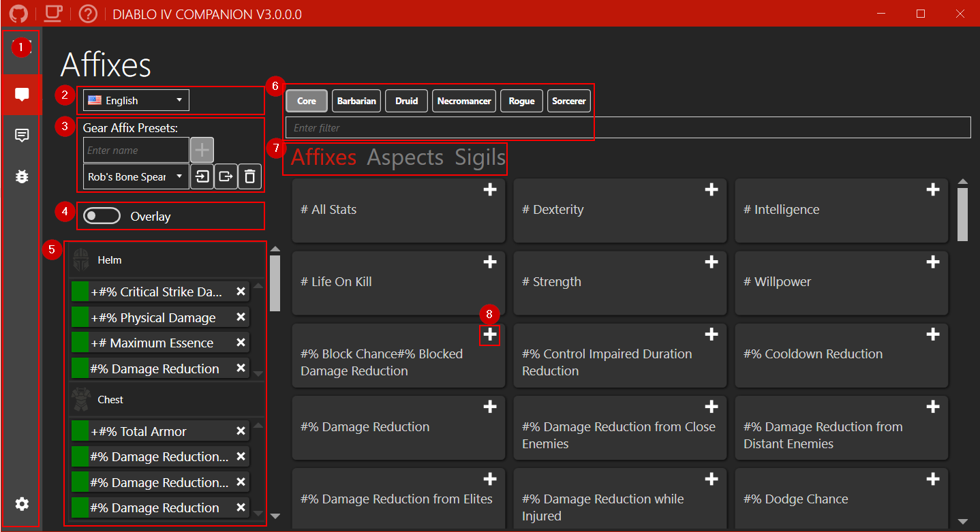
Task: Add the #% Dodge Chance affix
Action: [933, 480]
